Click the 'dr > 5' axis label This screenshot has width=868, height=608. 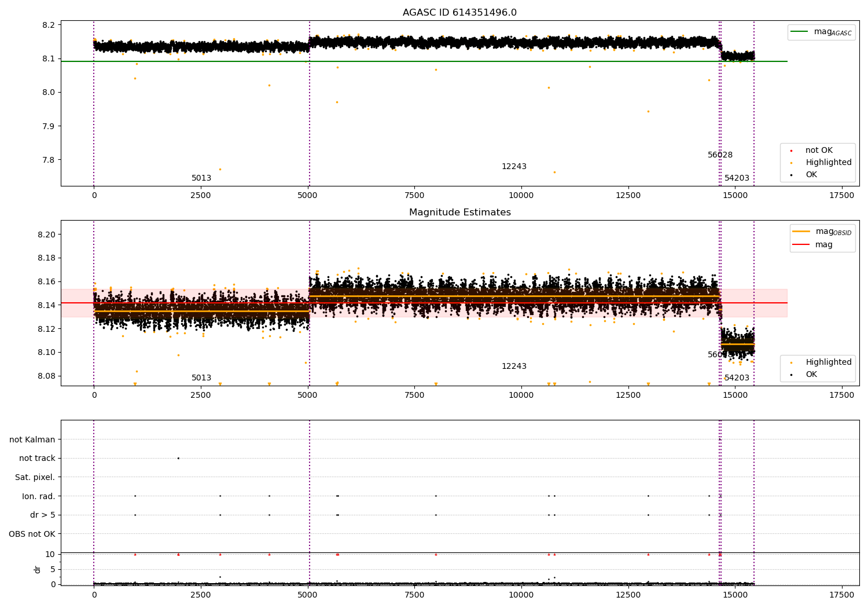click(43, 515)
